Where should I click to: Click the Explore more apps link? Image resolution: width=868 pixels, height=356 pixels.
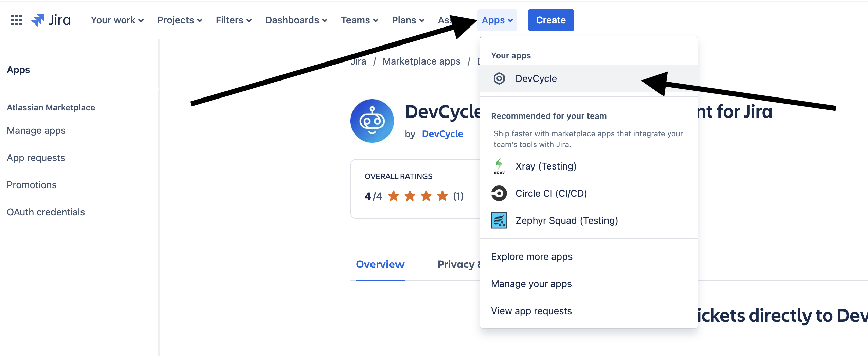[x=532, y=256]
